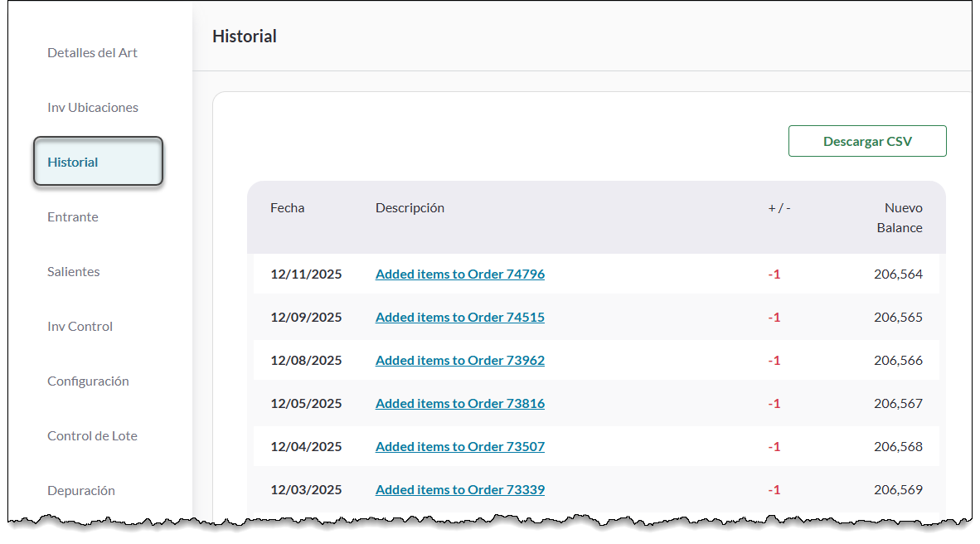View Added items to Order 73507
Image resolution: width=980 pixels, height=544 pixels.
coord(459,447)
